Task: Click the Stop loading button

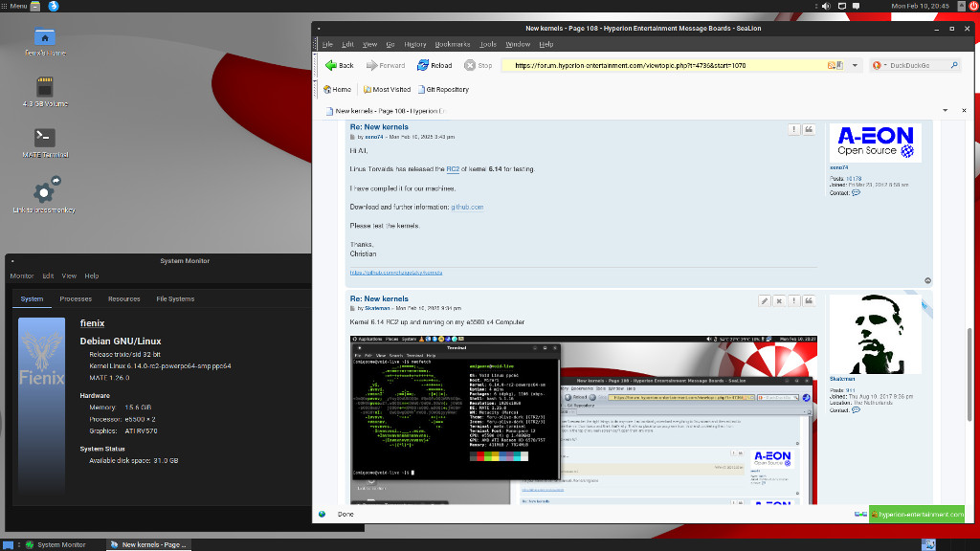Action: (479, 65)
